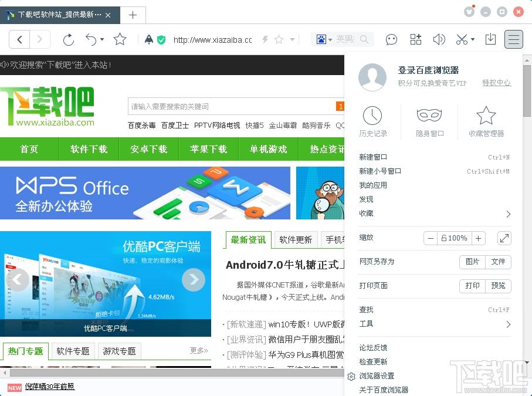Viewport: 532px width, 396px height.
Task: Open the 单机游戏 navigation tab
Action: point(269,149)
